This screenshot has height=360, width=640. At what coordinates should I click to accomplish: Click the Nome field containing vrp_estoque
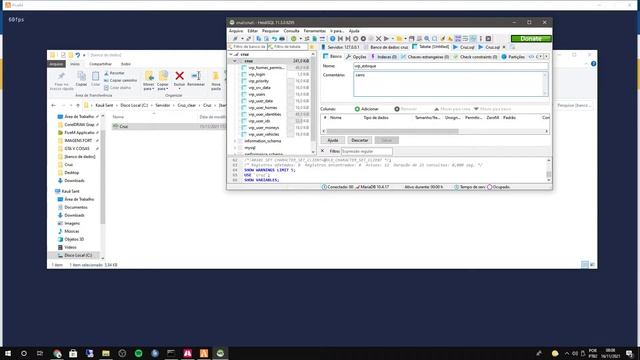(x=451, y=66)
